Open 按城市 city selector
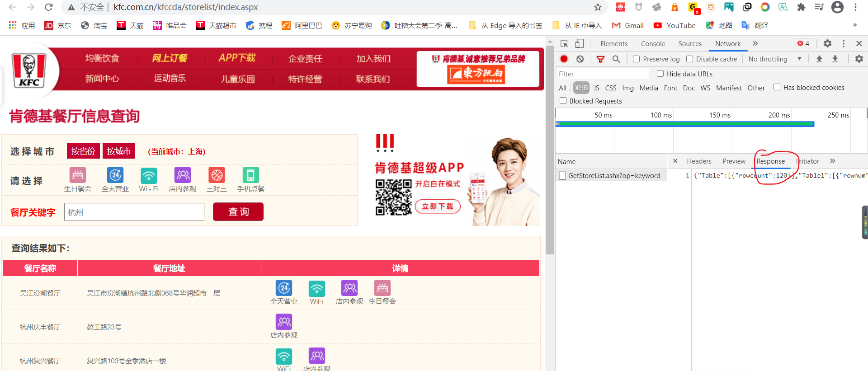Viewport: 868px width, 371px height. [119, 151]
